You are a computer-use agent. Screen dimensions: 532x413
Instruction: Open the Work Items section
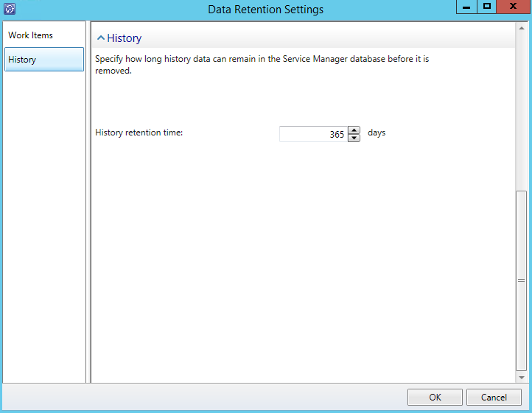tap(44, 35)
